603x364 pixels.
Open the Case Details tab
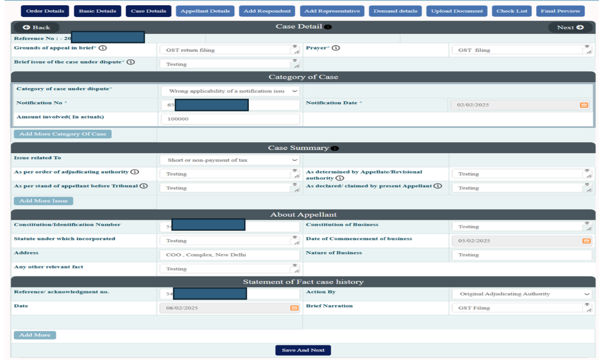[148, 11]
